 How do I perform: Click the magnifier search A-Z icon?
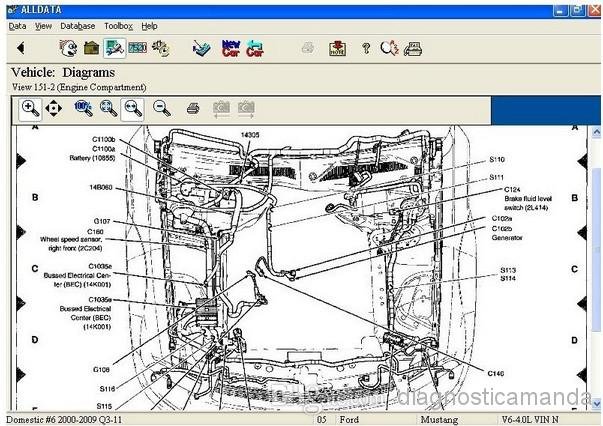click(389, 48)
